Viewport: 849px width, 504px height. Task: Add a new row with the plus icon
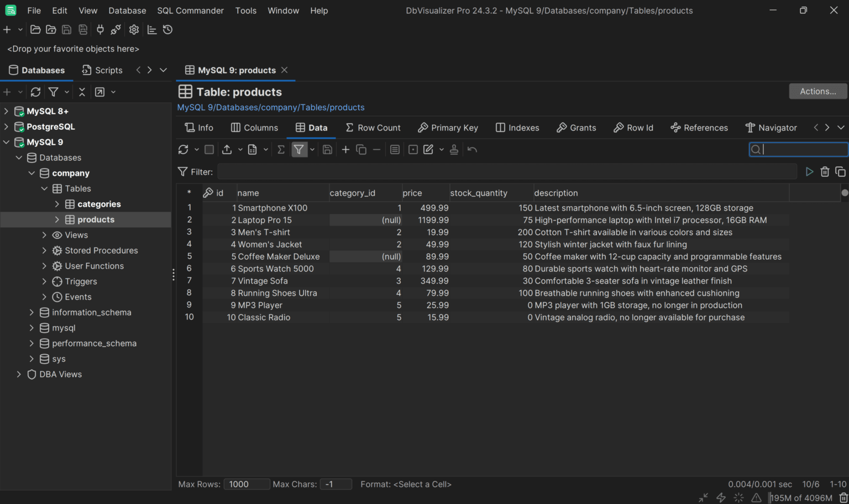(x=345, y=150)
